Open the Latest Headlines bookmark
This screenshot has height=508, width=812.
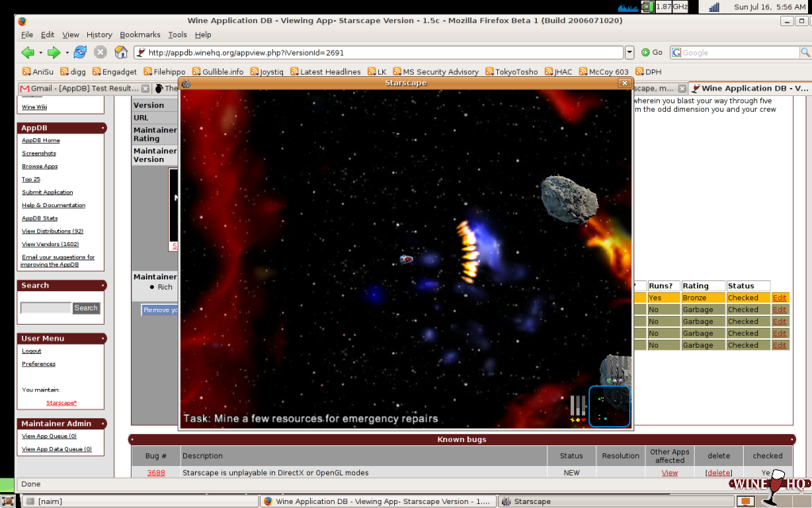325,72
